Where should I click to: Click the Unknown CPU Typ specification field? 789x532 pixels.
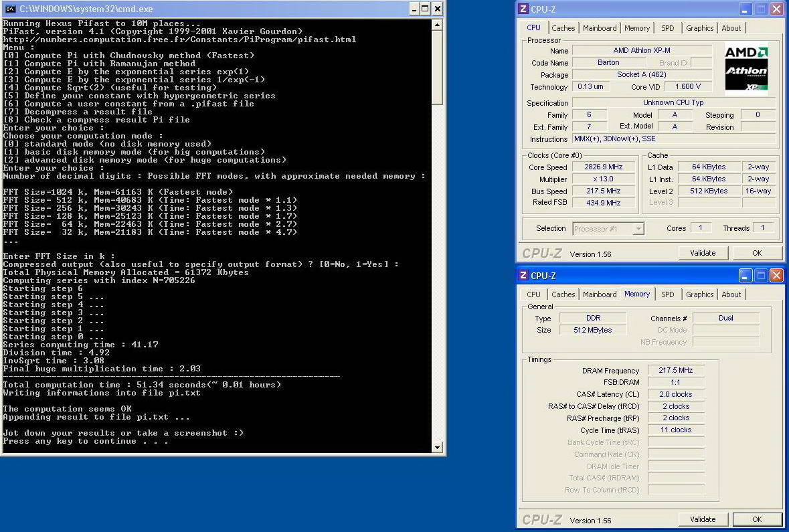[674, 102]
